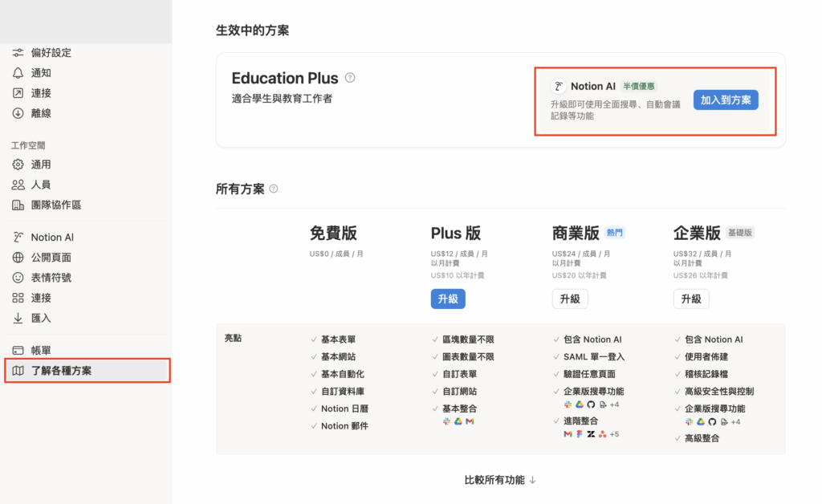
Task: Select 了解各種方案 in the sidebar
Action: click(61, 371)
